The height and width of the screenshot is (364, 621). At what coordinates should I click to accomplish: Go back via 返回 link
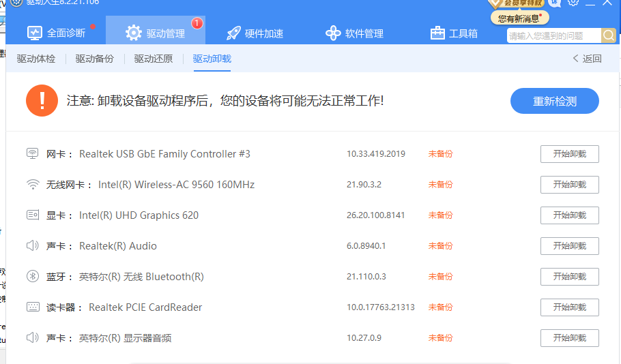588,59
